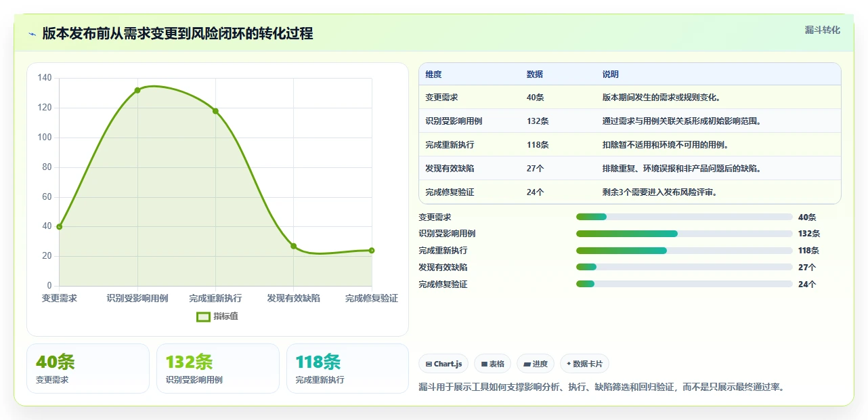Click the lightning icon beside the title
Image resolution: width=868 pixels, height=420 pixels.
pos(32,34)
